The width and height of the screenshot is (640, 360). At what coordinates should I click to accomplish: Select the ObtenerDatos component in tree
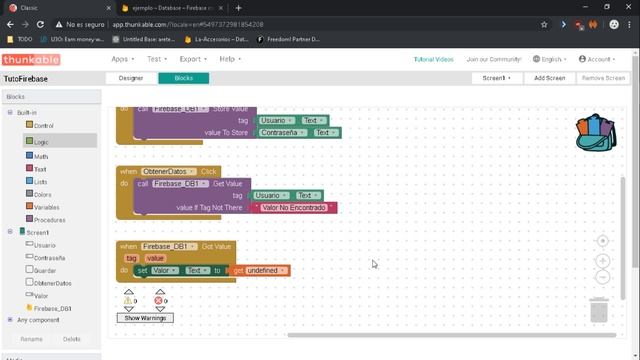point(49,283)
